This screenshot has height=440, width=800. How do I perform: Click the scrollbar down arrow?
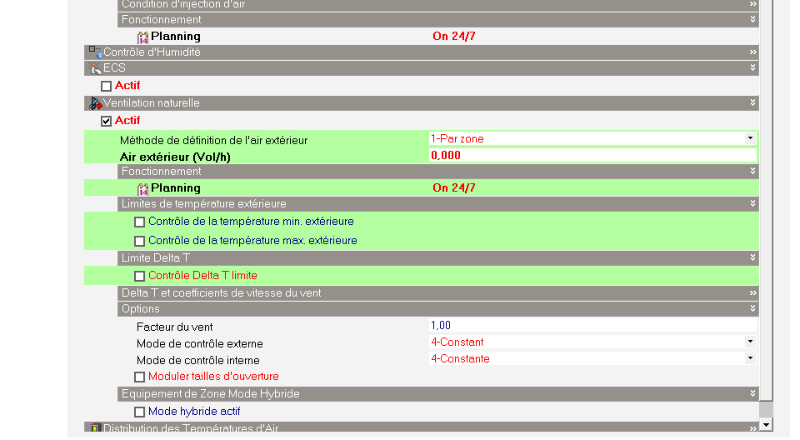pos(766,424)
